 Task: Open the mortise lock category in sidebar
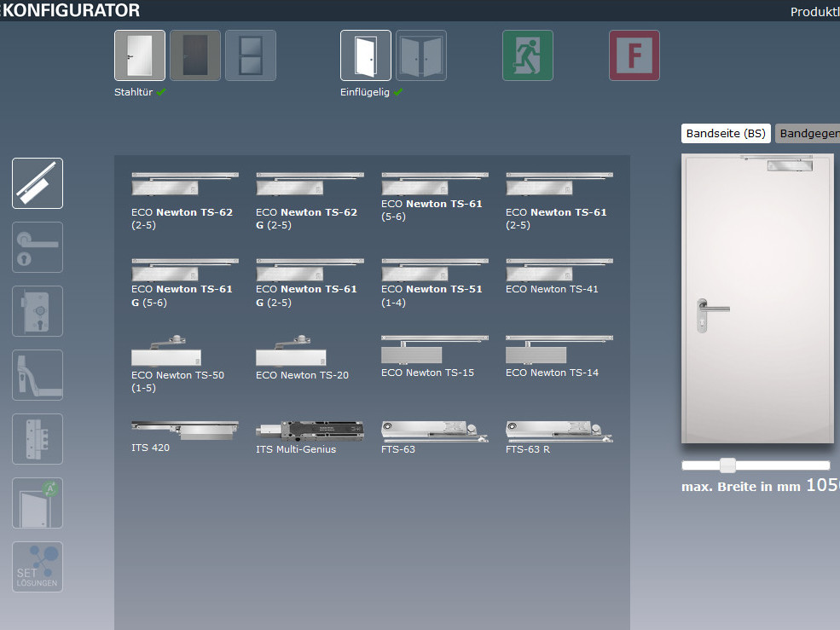pos(38,311)
